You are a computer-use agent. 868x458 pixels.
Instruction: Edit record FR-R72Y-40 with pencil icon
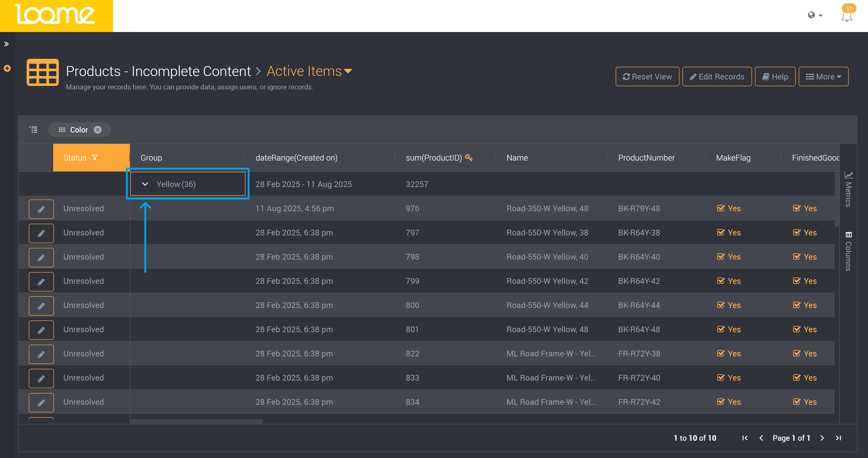[41, 379]
